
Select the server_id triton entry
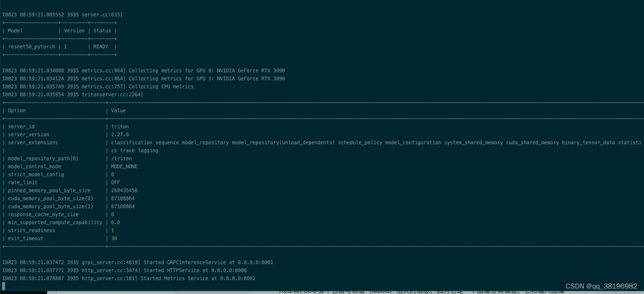tap(120, 127)
